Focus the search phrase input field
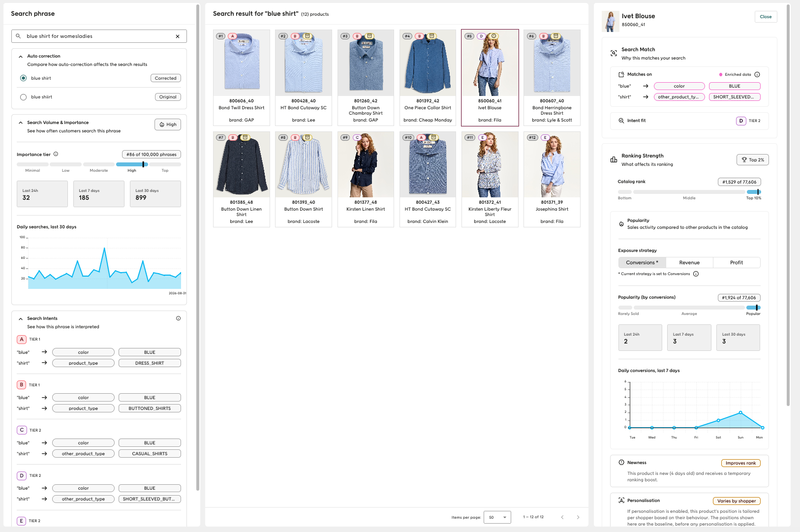Screen dimensions: 800x532 (99, 36)
